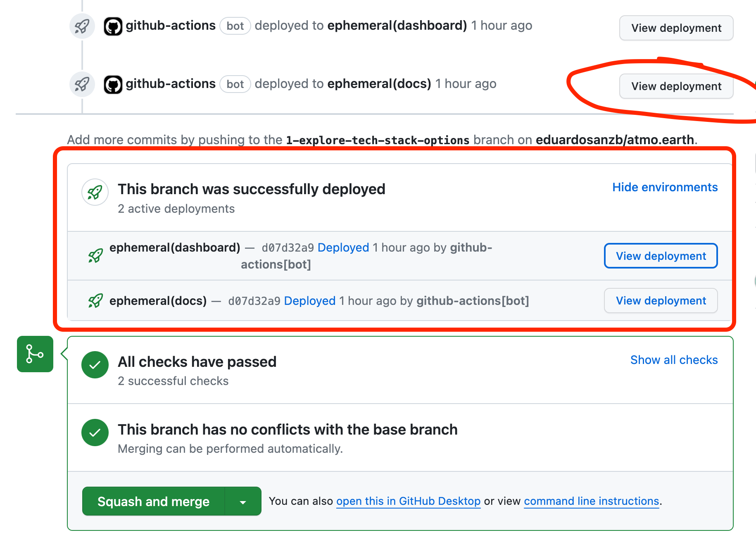Click green checkmark beside no conflicts message
756x542 pixels.
point(95,433)
